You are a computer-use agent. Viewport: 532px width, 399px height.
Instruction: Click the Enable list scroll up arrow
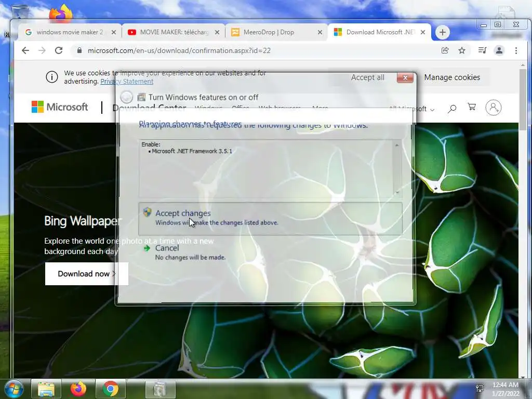pos(396,145)
